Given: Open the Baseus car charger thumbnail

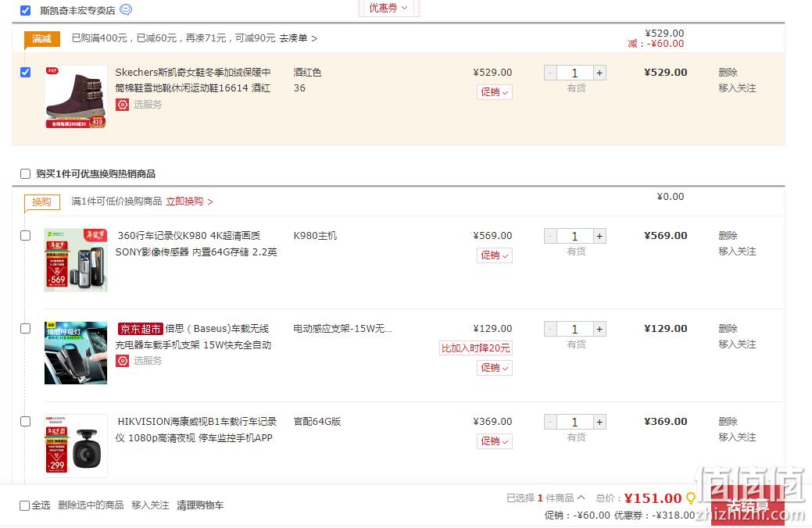Looking at the screenshot, I should coord(76,352).
